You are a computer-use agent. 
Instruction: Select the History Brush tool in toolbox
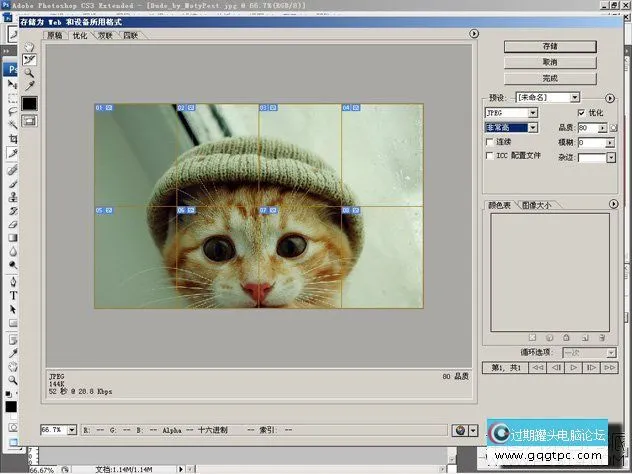pyautogui.click(x=12, y=211)
